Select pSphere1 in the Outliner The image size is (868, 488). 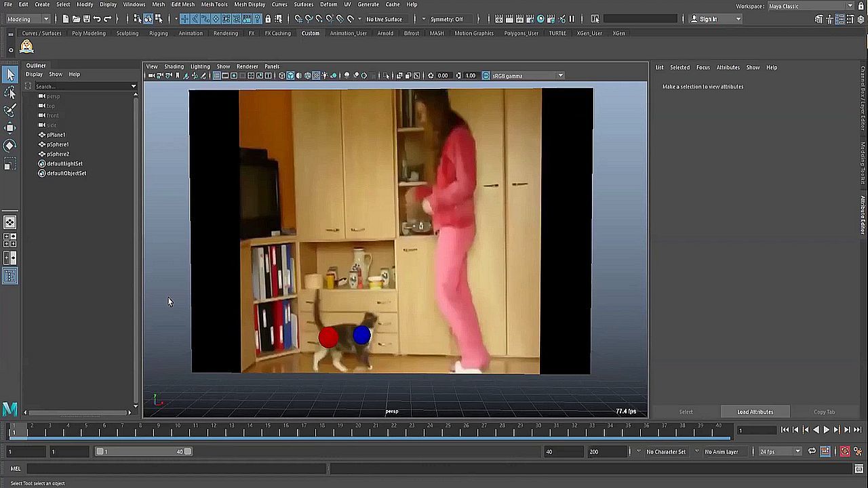click(58, 144)
